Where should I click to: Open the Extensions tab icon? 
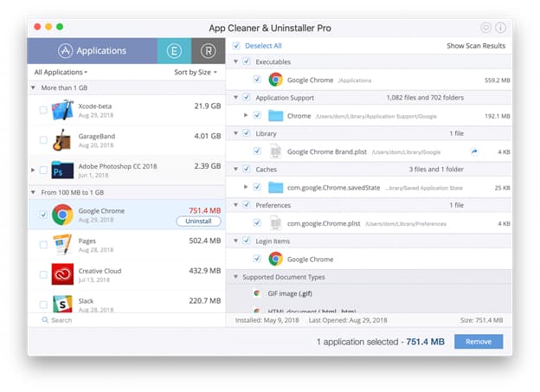click(174, 51)
